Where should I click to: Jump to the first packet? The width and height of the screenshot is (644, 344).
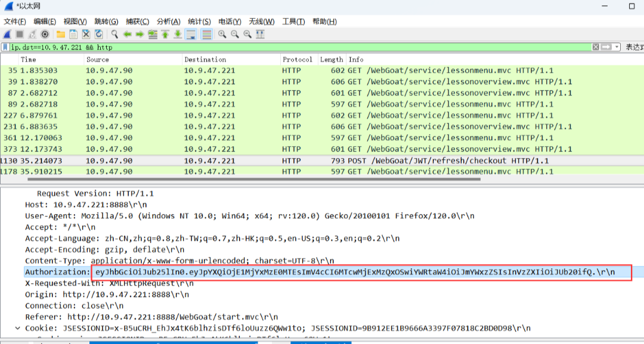tap(165, 35)
